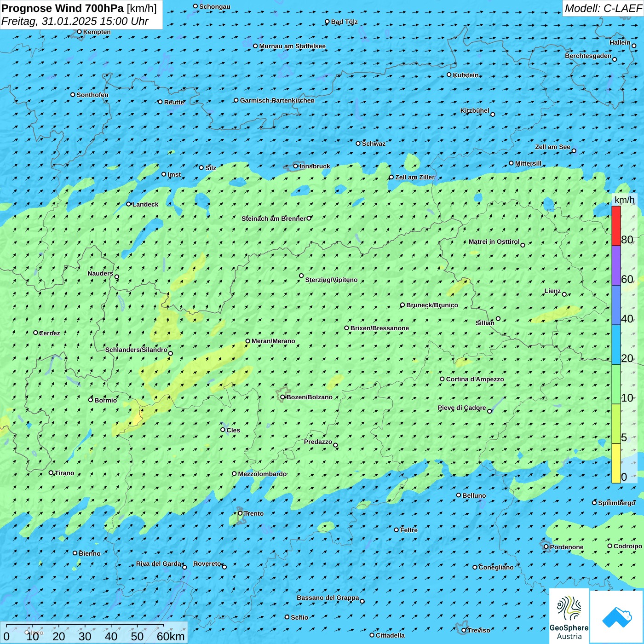Click the Zell am See marker
Viewport: 644px width, 644px height.
pyautogui.click(x=574, y=151)
